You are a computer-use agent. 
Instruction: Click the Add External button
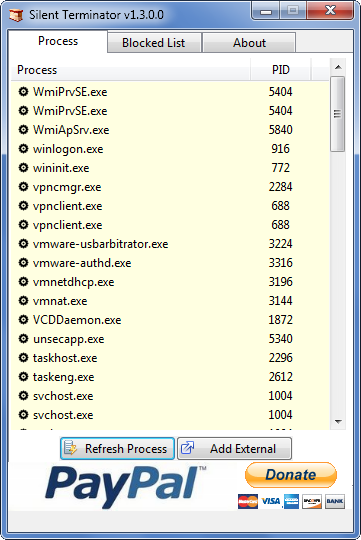tap(235, 449)
